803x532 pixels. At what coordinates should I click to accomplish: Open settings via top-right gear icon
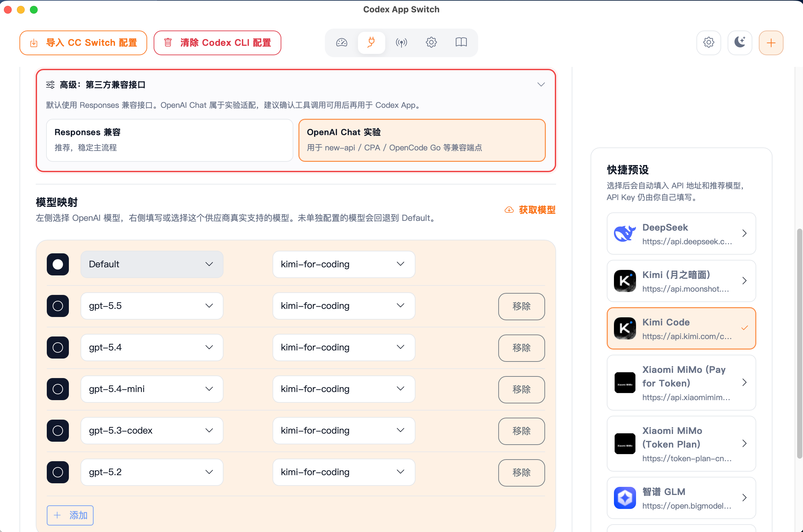709,43
